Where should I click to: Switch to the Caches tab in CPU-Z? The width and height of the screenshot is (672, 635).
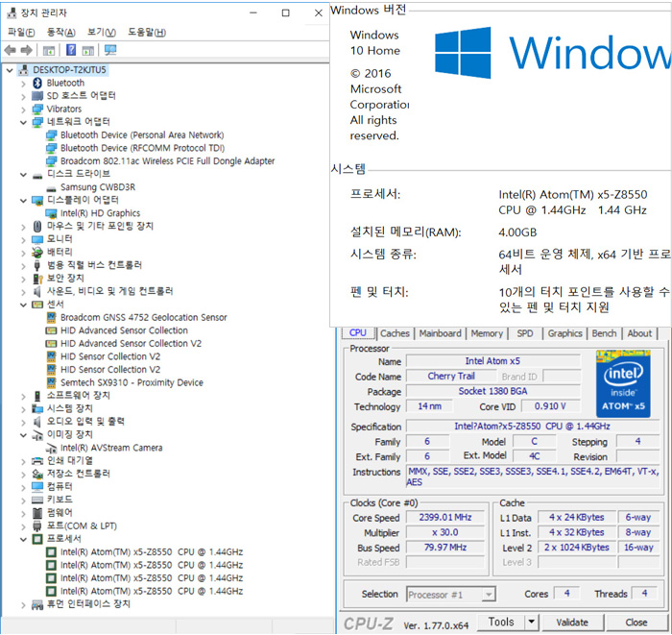[x=395, y=333]
